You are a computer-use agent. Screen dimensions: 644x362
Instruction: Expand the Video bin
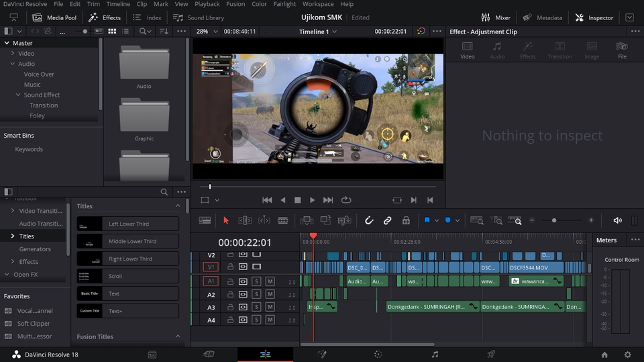13,53
